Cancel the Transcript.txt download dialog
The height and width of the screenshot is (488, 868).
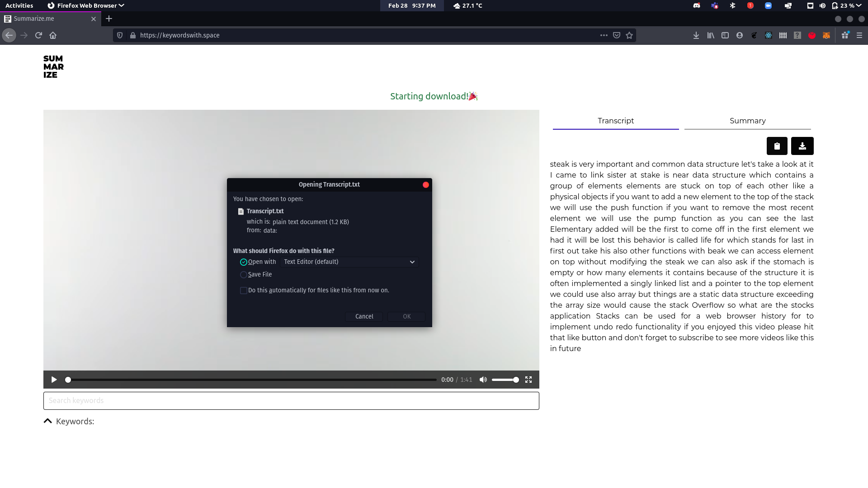pos(364,317)
